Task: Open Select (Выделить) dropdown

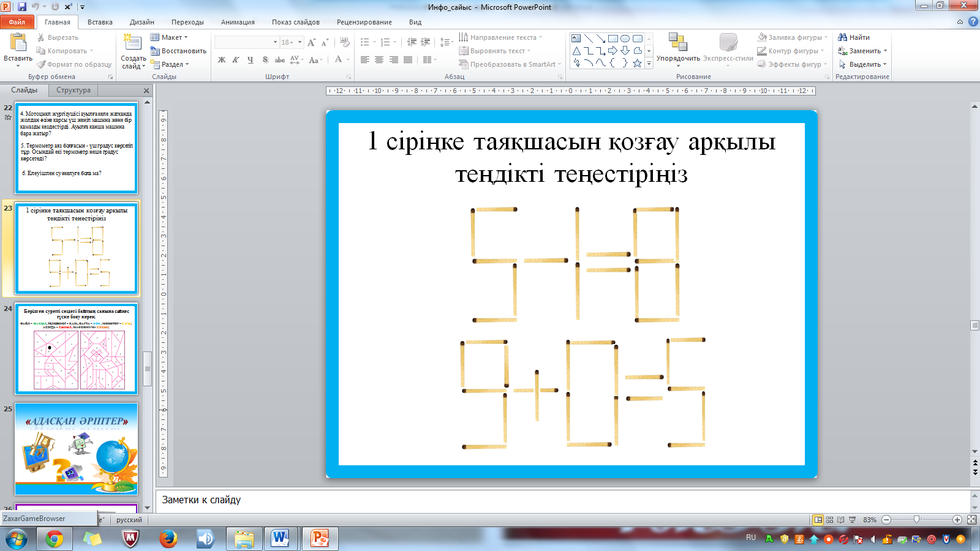Action: 862,64
